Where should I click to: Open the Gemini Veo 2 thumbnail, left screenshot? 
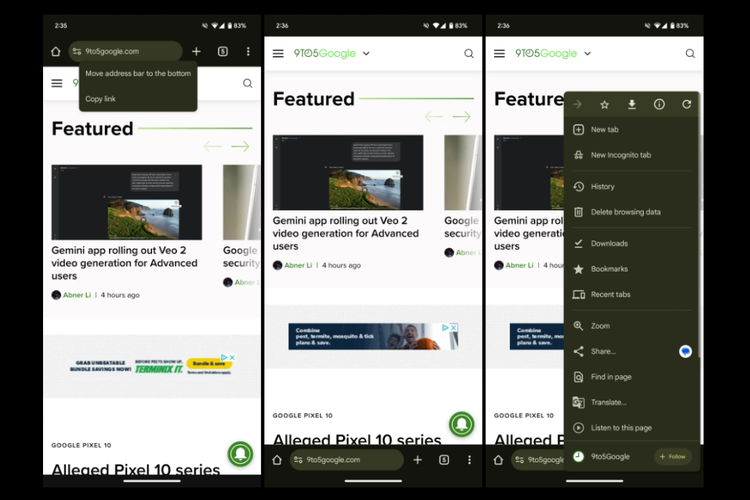click(127, 202)
